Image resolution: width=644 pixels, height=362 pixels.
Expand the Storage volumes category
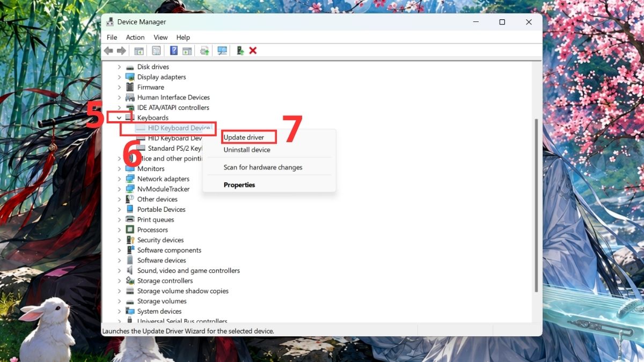pos(120,301)
